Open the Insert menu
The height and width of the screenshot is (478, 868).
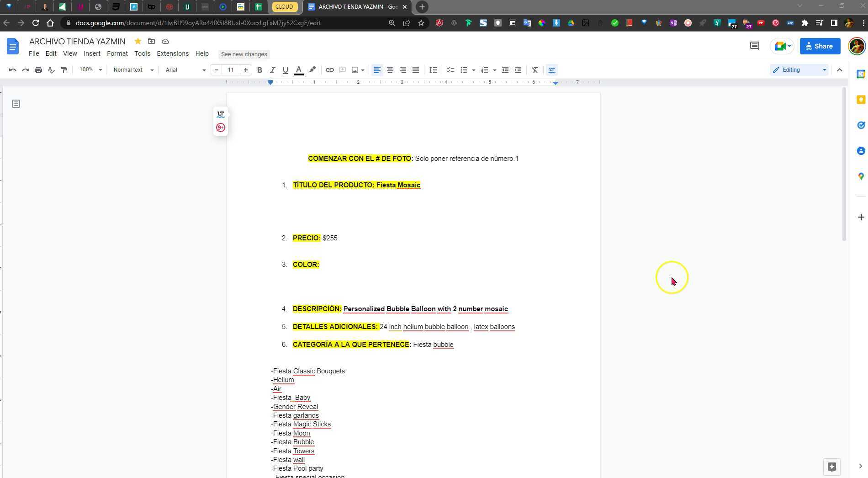pyautogui.click(x=92, y=53)
